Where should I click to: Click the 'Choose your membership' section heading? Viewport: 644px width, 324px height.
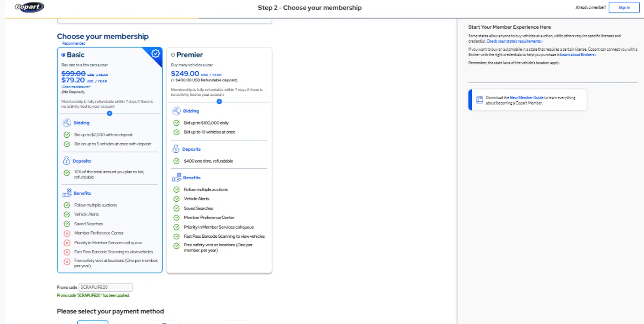(x=103, y=36)
